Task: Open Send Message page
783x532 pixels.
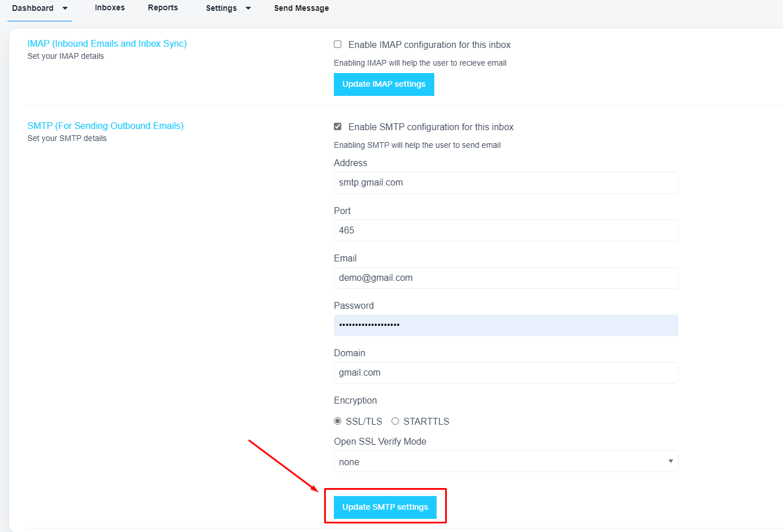Action: pyautogui.click(x=301, y=8)
